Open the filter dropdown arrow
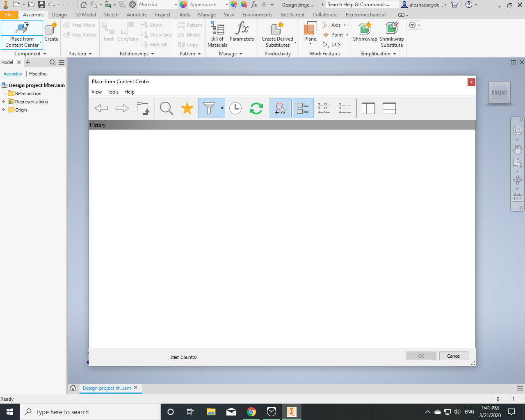 click(222, 108)
